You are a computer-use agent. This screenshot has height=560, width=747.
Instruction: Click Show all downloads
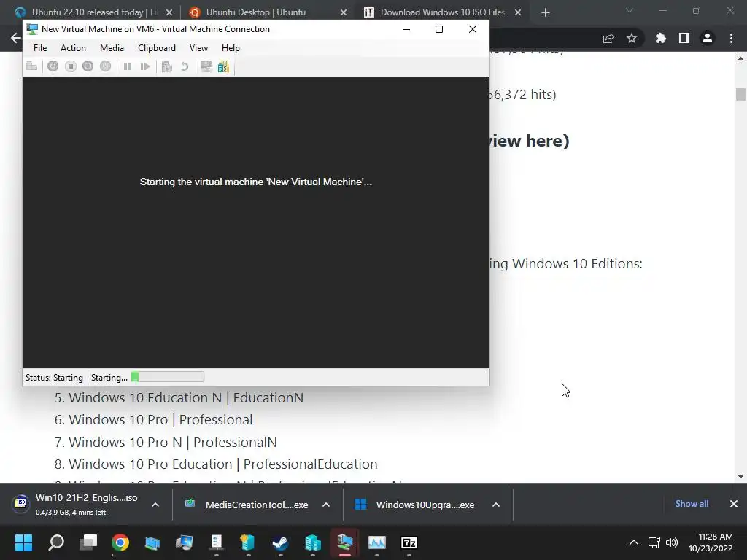692,504
